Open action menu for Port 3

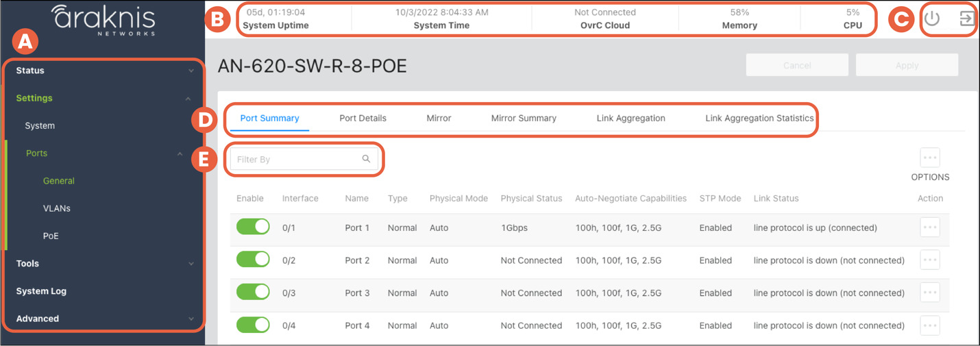click(930, 293)
